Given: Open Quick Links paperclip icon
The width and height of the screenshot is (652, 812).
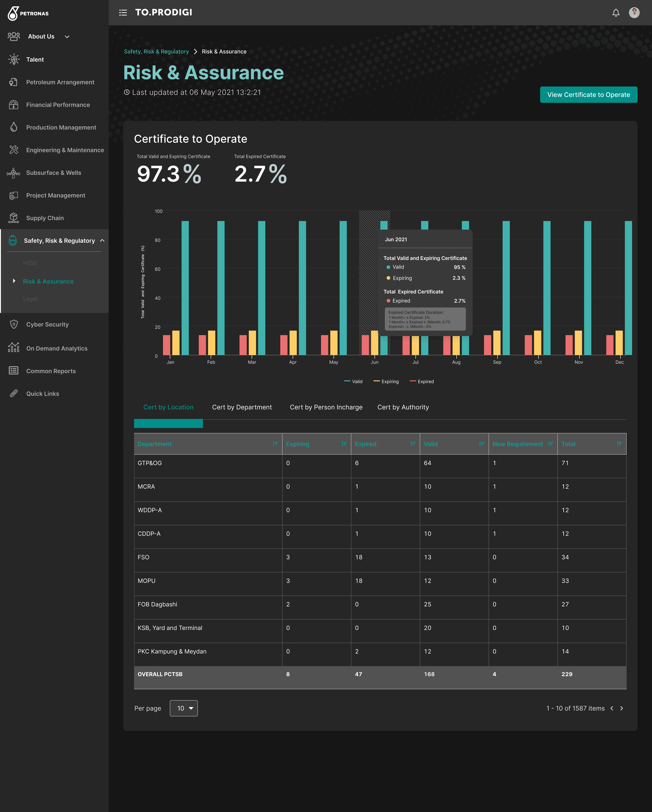Looking at the screenshot, I should click(x=14, y=394).
